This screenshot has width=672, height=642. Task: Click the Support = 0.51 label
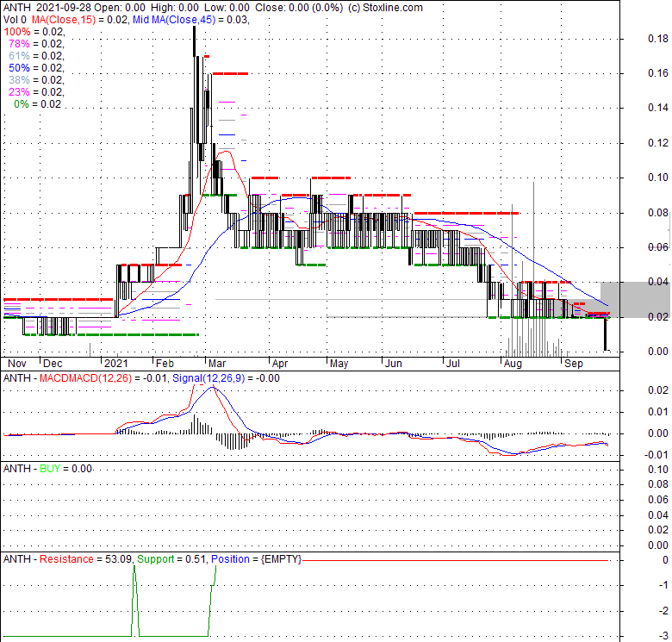[x=171, y=559]
